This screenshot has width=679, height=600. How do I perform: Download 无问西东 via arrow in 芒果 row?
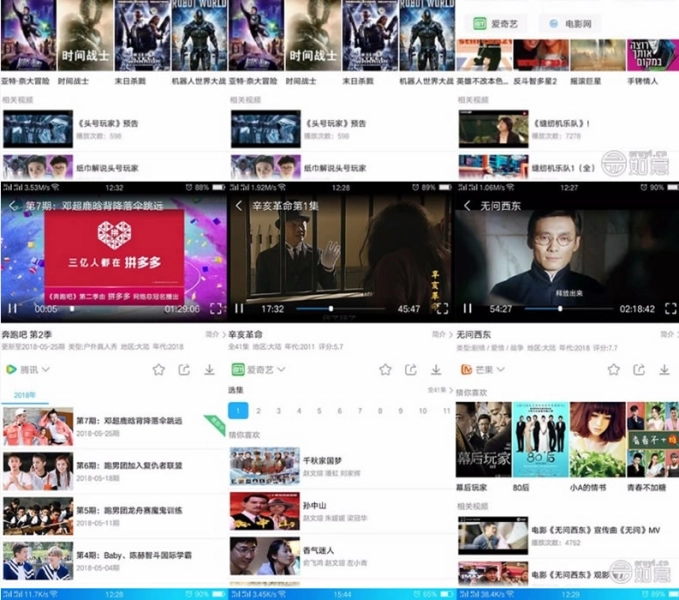[x=664, y=370]
